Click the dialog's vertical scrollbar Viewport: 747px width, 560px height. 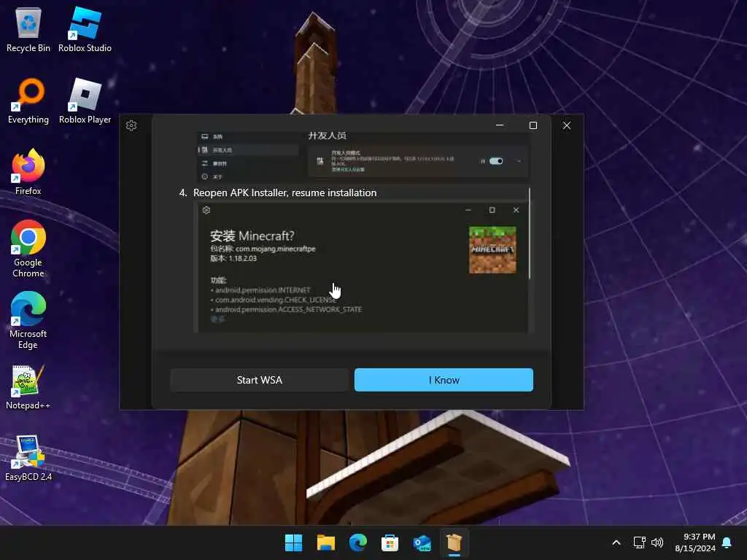(x=530, y=233)
